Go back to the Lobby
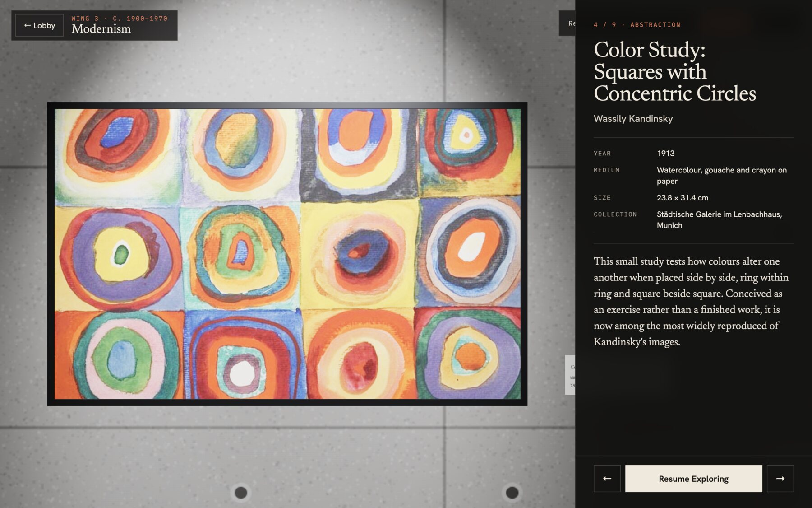 point(39,26)
